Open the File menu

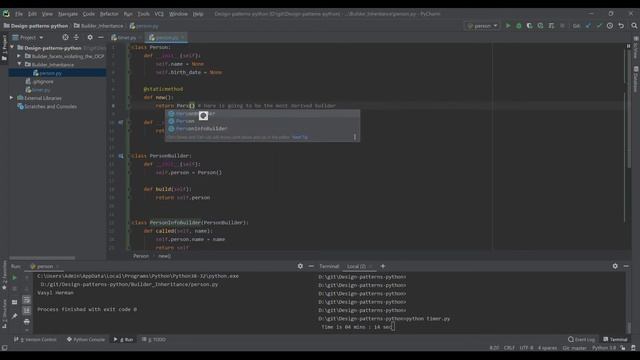point(19,14)
